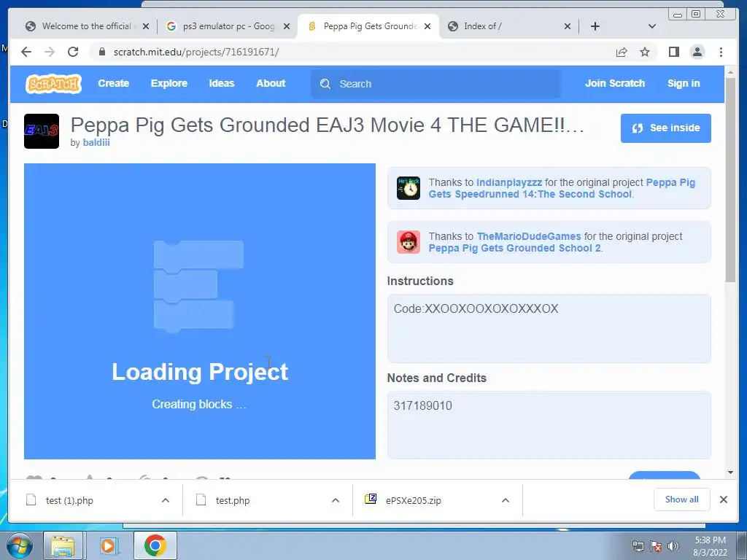The image size is (747, 560).
Task: Open Peppa Pig Gets Grounded School 2 link
Action: (x=514, y=248)
